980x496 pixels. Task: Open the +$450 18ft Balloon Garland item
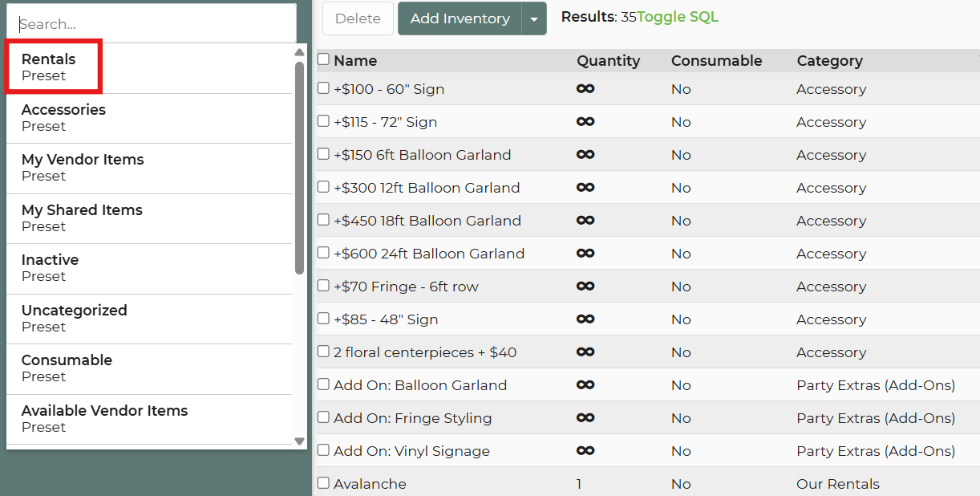pyautogui.click(x=427, y=221)
